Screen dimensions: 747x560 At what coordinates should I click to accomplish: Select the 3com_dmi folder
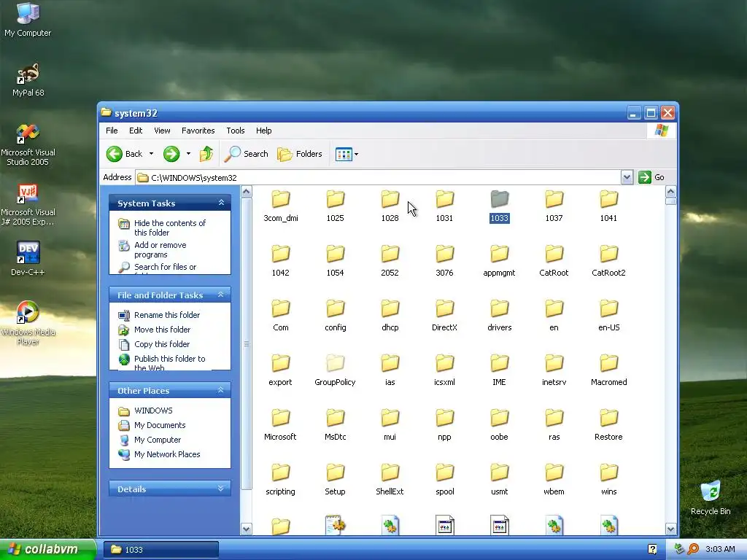(x=281, y=206)
